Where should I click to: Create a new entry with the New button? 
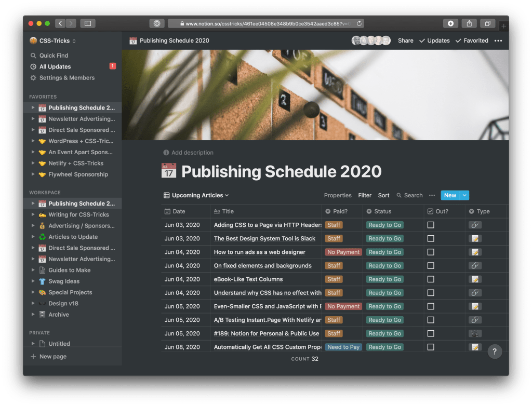(450, 195)
